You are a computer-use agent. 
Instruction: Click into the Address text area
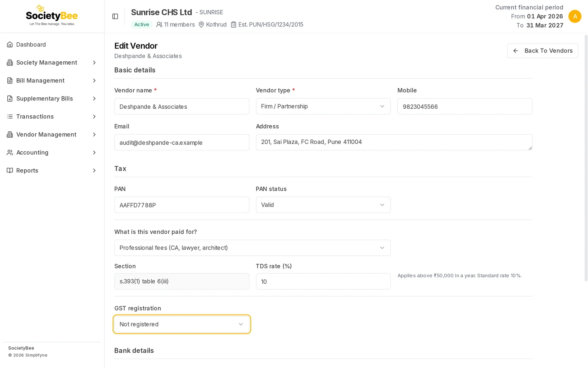tap(394, 142)
